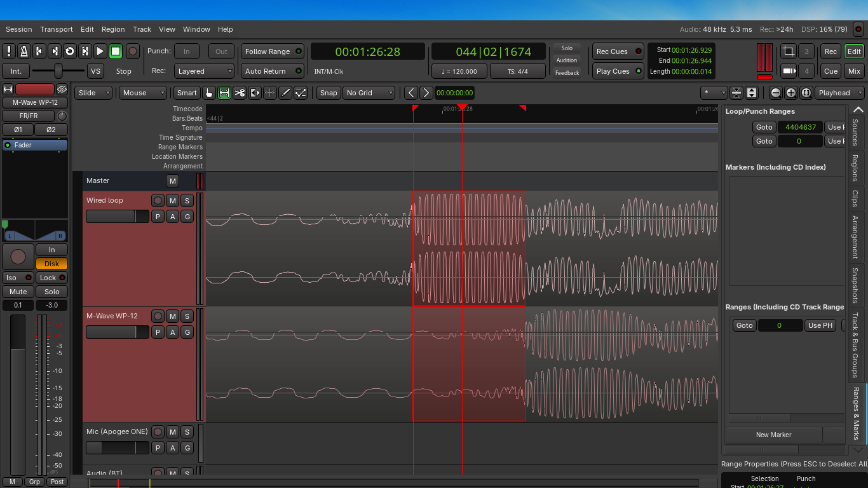This screenshot has width=868, height=488.
Task: Click the crop/selection monitor icon
Action: [x=789, y=51]
